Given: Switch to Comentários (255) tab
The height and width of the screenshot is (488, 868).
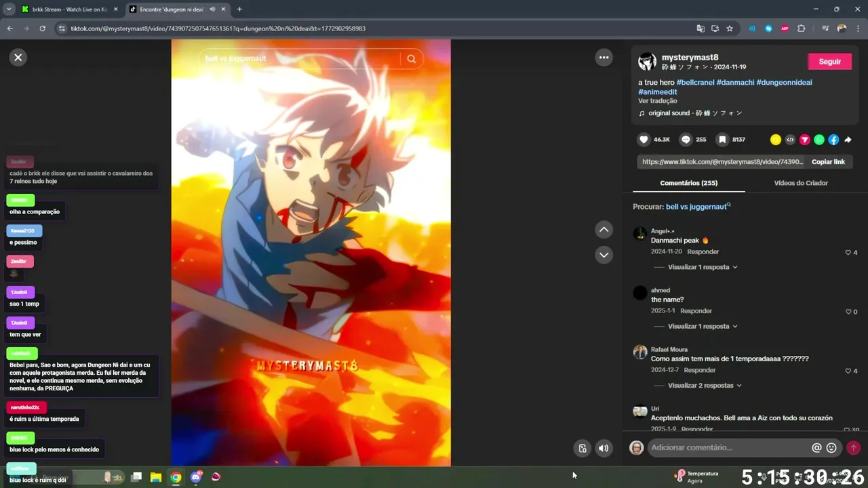Looking at the screenshot, I should 688,183.
